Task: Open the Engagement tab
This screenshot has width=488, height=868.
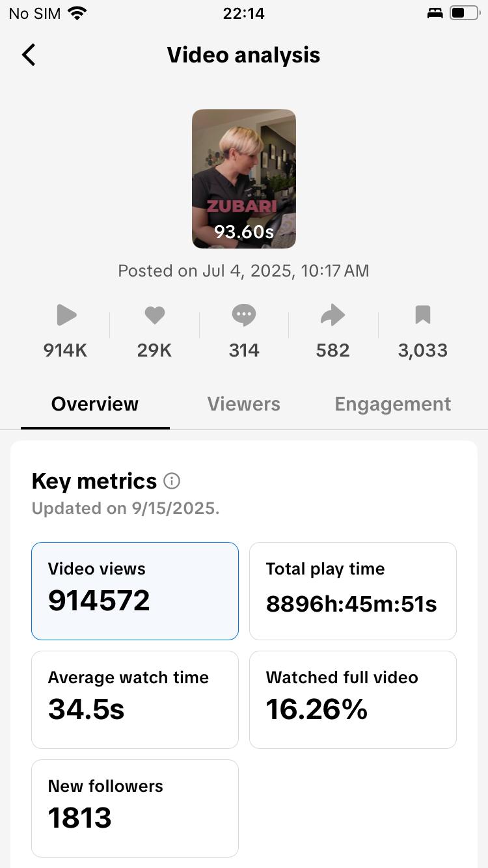Action: click(x=392, y=404)
